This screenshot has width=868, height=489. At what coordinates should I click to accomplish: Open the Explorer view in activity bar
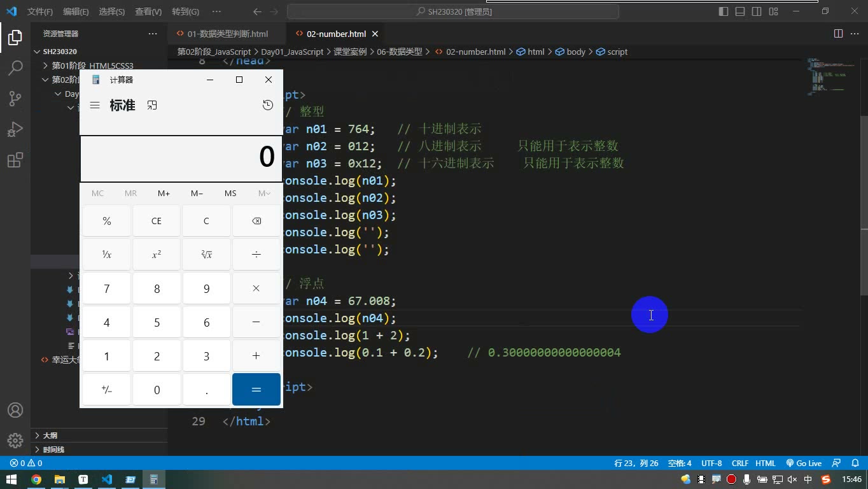(15, 38)
